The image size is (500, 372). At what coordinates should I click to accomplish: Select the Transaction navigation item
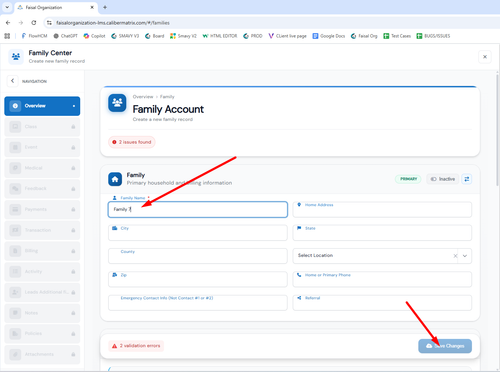point(42,230)
